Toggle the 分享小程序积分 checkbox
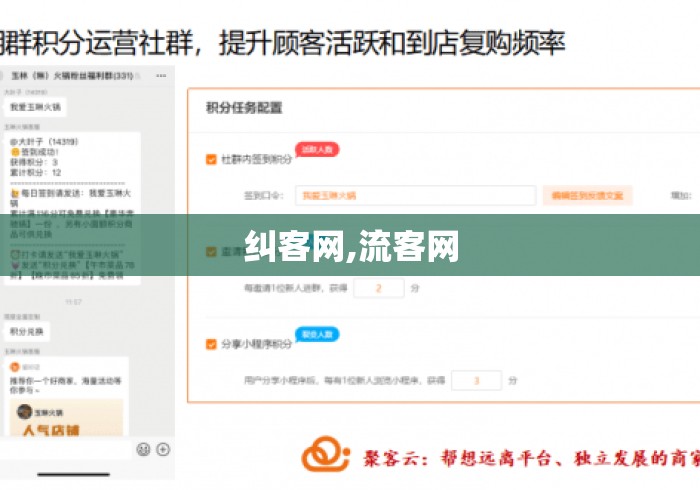Screen dimensions: 700x490 211,344
